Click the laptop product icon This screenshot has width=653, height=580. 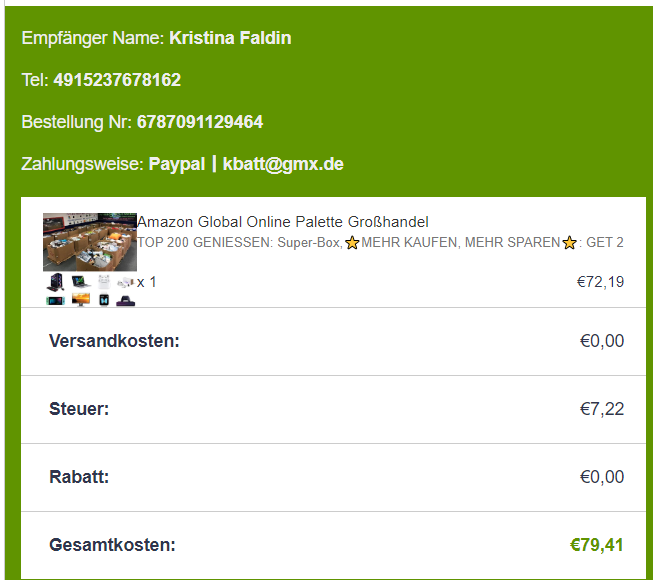pos(80,282)
